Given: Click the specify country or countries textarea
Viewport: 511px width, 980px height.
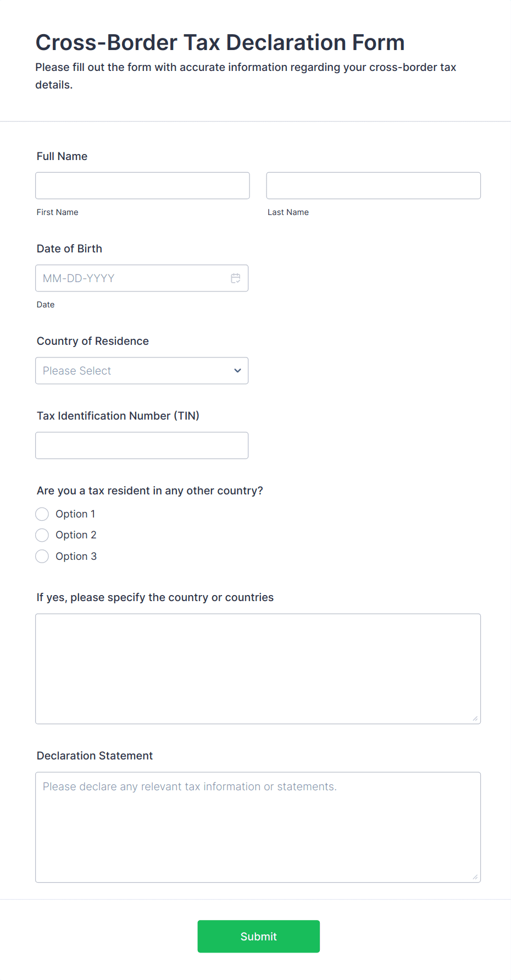Looking at the screenshot, I should click(258, 669).
